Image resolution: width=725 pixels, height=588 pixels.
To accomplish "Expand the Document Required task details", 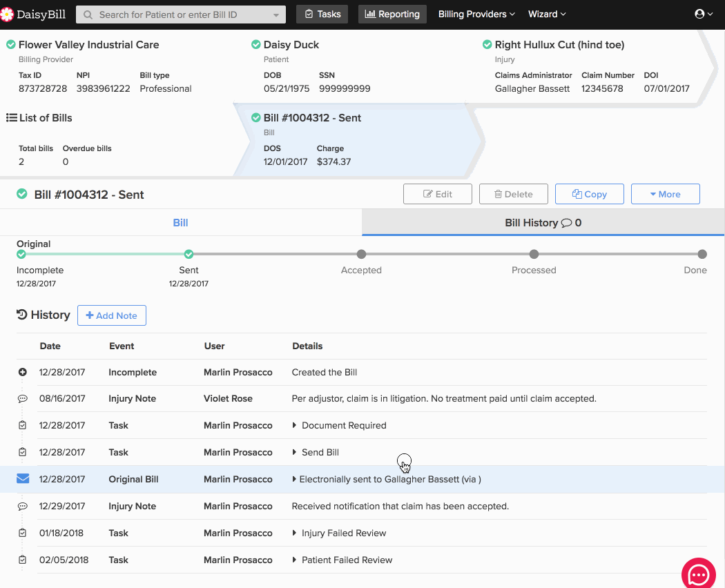I will click(x=294, y=425).
